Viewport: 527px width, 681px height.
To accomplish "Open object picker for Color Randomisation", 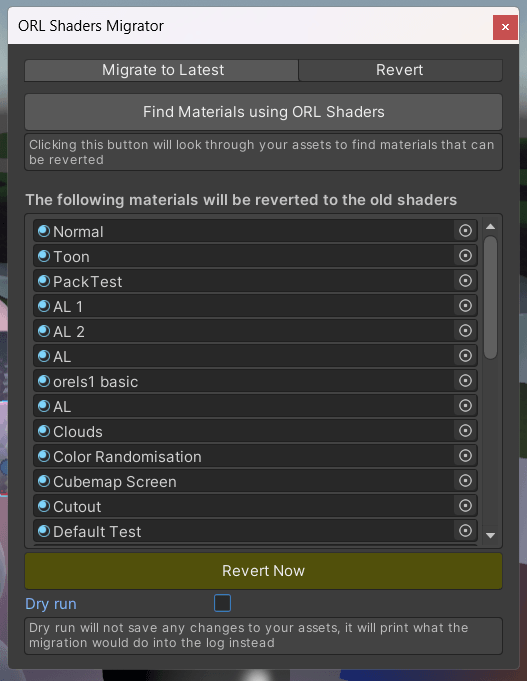I will [465, 456].
